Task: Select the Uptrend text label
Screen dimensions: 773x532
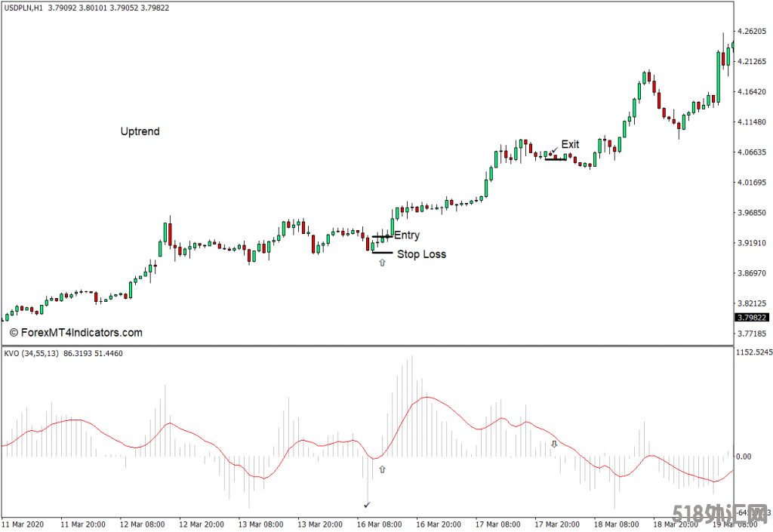Action: coord(140,131)
